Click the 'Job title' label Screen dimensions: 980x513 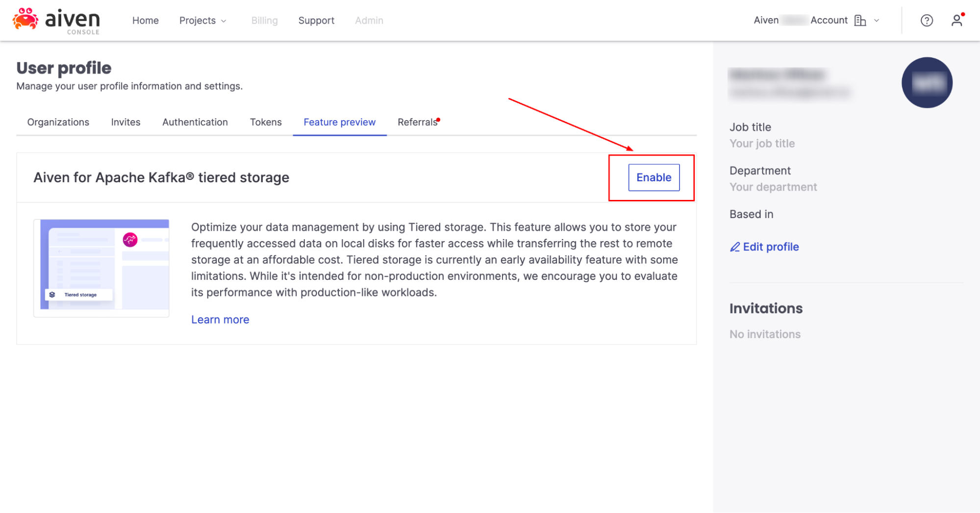coord(750,127)
